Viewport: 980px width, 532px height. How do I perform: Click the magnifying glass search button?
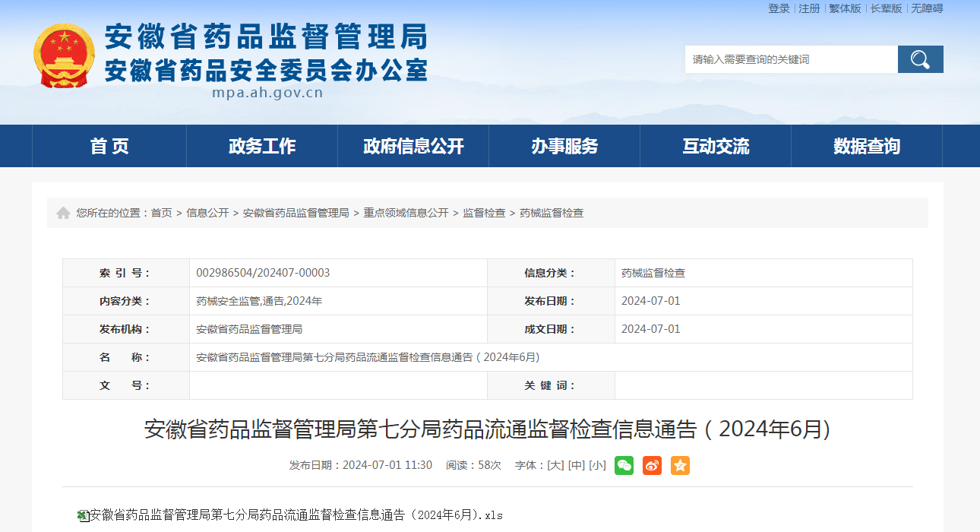tap(920, 59)
